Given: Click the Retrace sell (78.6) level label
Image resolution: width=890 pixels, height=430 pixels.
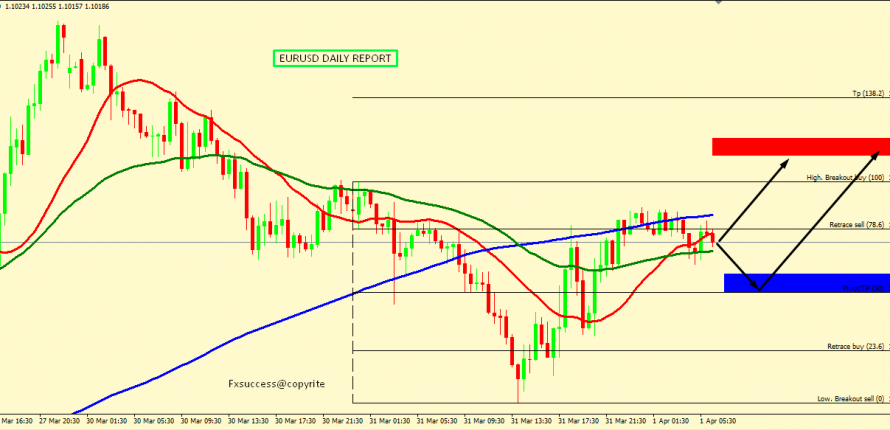Looking at the screenshot, I should [x=857, y=225].
